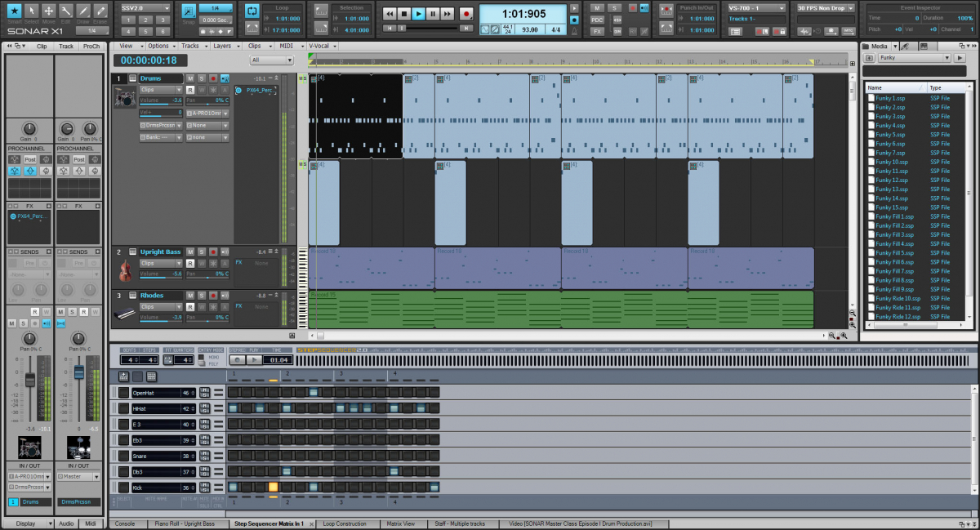Select the Smart tool
Image resolution: width=980 pixels, height=530 pixels.
pos(14,11)
